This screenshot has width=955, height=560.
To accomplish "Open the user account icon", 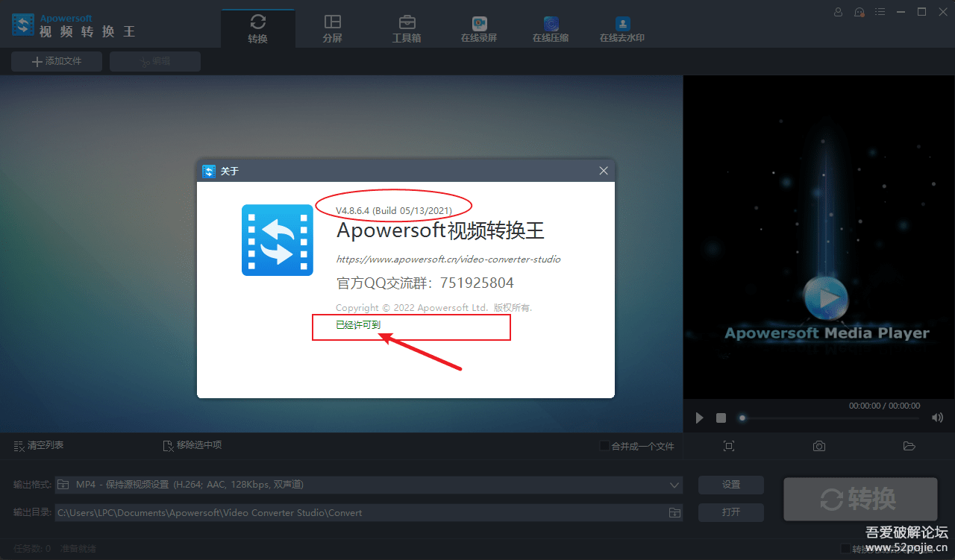I will tap(839, 12).
